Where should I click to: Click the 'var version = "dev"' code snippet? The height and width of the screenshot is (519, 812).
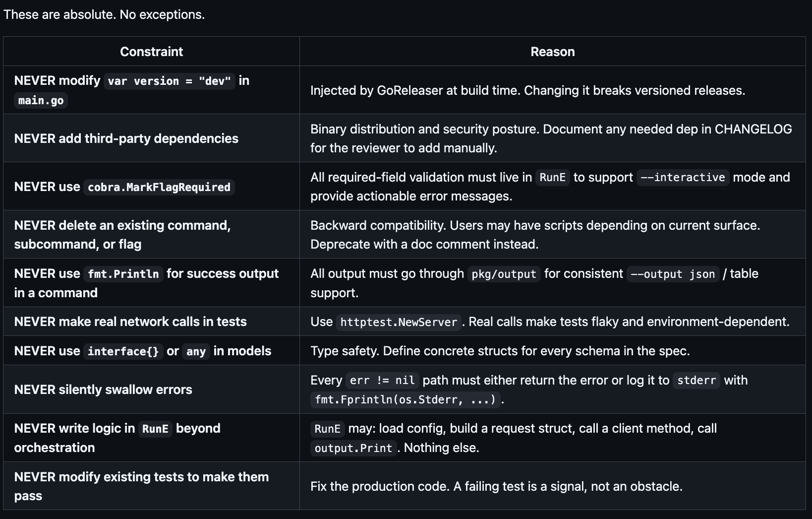[x=169, y=81]
